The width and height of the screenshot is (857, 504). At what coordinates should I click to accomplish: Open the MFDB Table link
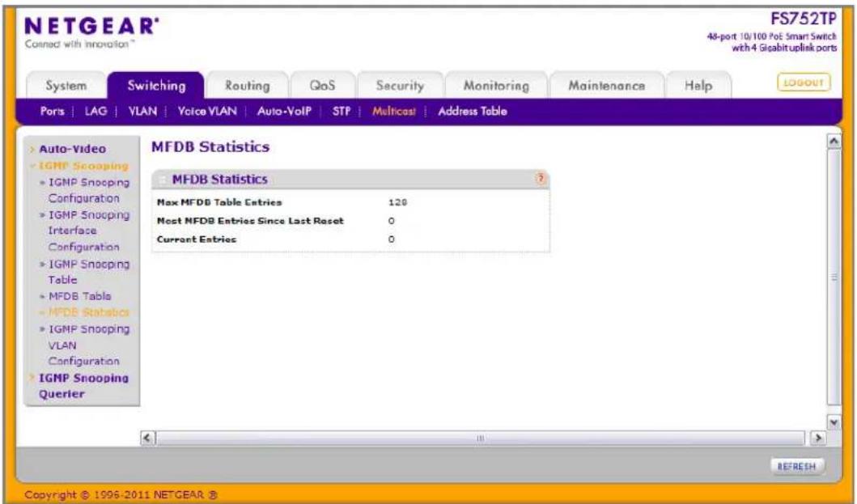click(x=80, y=296)
